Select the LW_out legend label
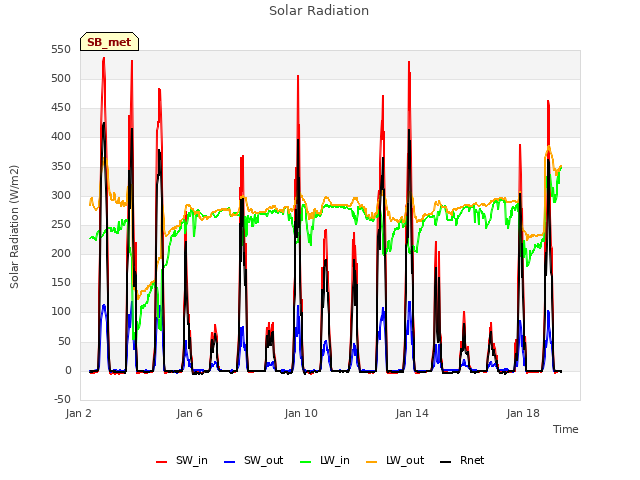 click(405, 460)
